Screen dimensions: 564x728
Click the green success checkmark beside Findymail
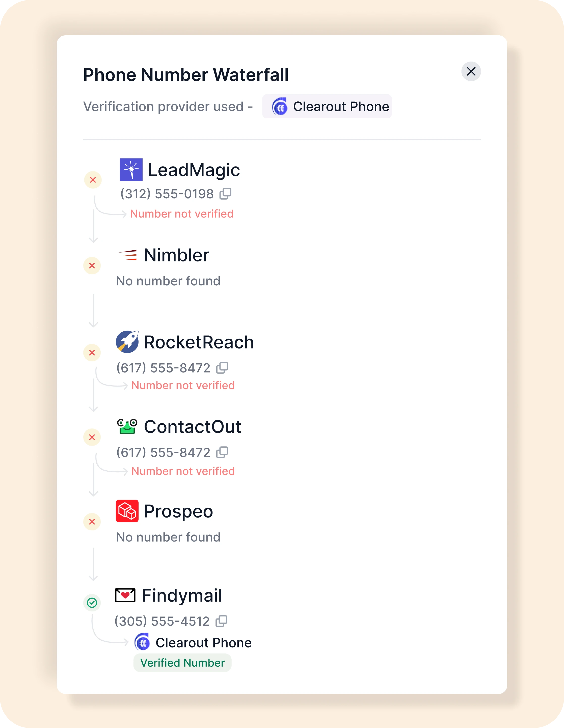(x=92, y=603)
